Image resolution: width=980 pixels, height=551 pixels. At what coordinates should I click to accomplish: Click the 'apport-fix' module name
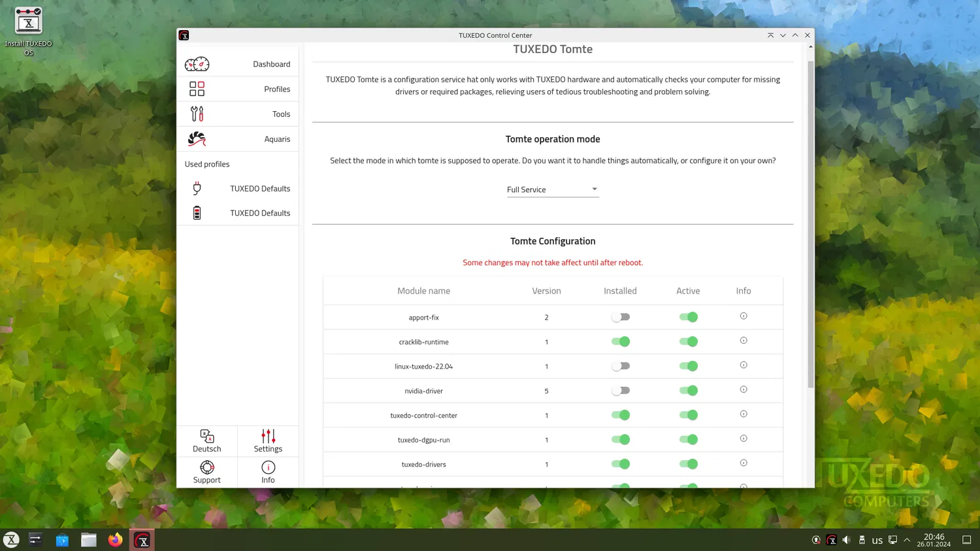(424, 318)
